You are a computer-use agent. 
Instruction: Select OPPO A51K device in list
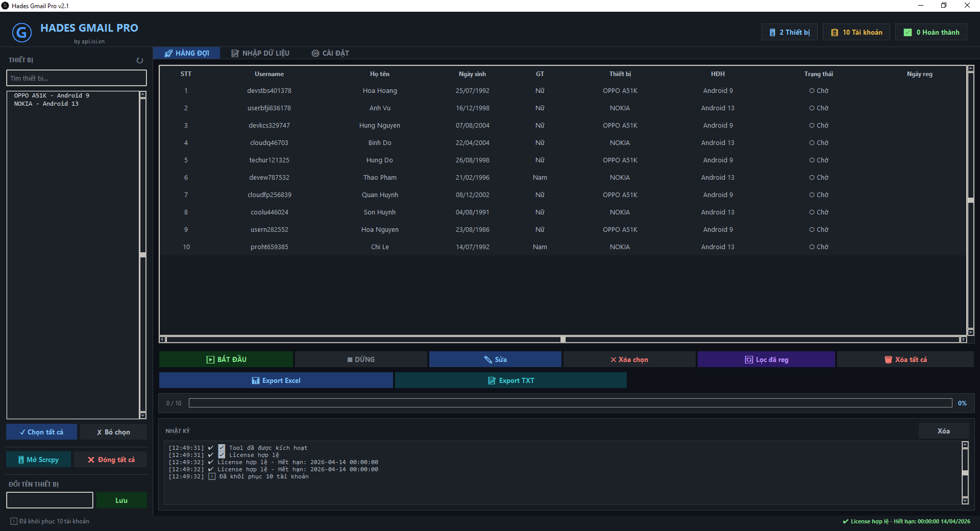point(52,95)
